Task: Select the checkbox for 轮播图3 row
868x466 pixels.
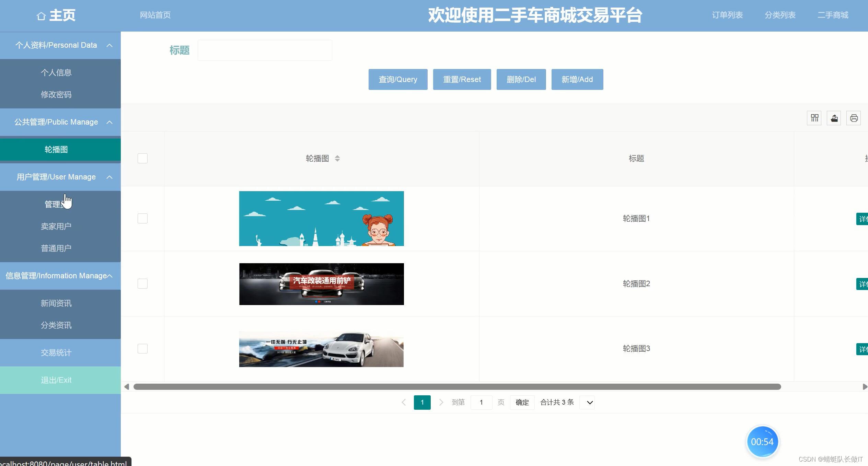Action: 142,349
